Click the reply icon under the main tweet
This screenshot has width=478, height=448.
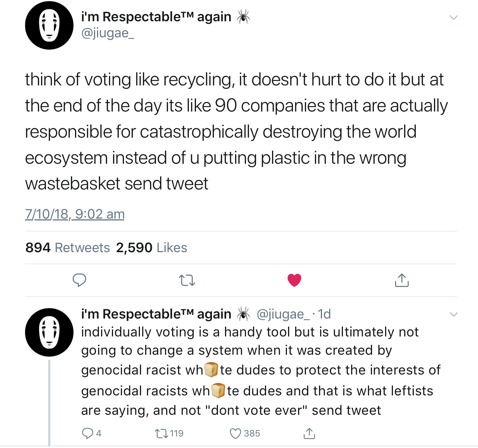(x=79, y=280)
